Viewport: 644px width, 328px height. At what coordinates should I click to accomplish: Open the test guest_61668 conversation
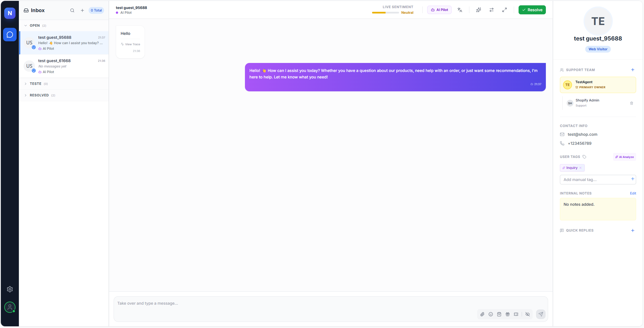tap(64, 66)
